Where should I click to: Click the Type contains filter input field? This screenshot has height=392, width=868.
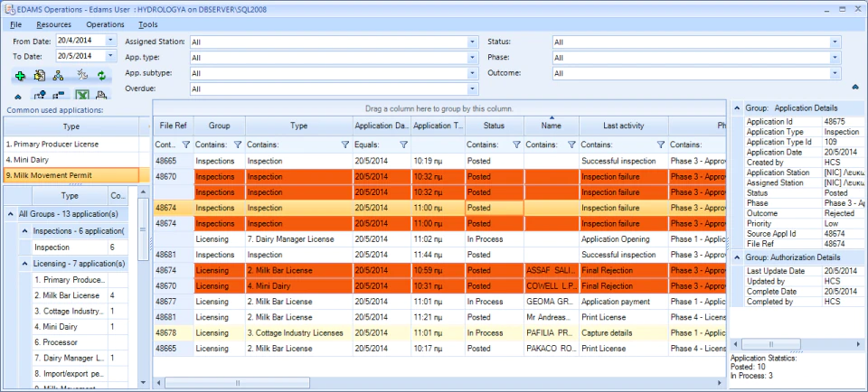pos(293,145)
